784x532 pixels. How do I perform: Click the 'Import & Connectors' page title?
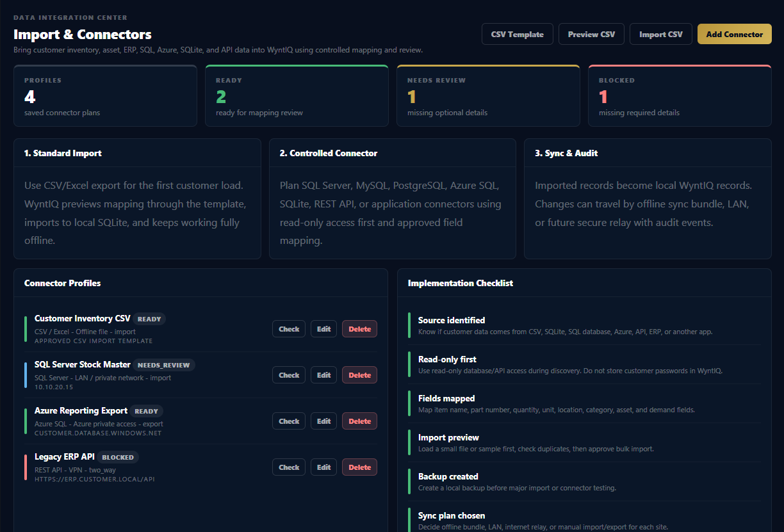tap(83, 35)
